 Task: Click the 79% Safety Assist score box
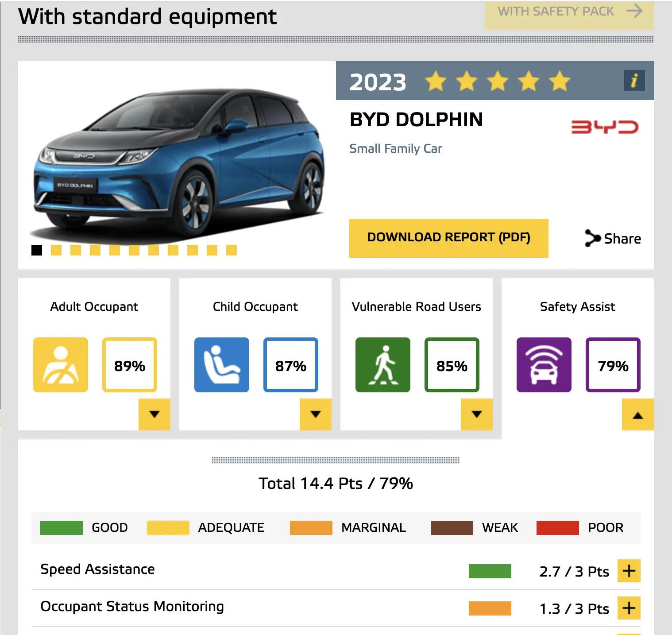click(x=613, y=365)
